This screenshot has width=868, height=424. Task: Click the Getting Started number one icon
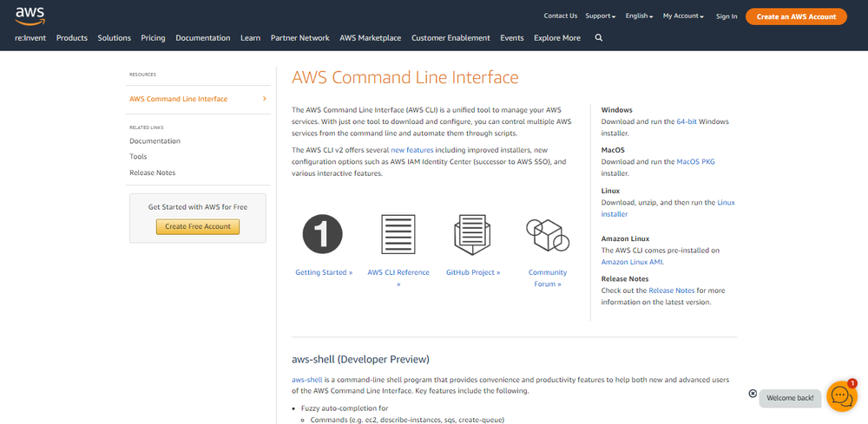[x=322, y=234]
